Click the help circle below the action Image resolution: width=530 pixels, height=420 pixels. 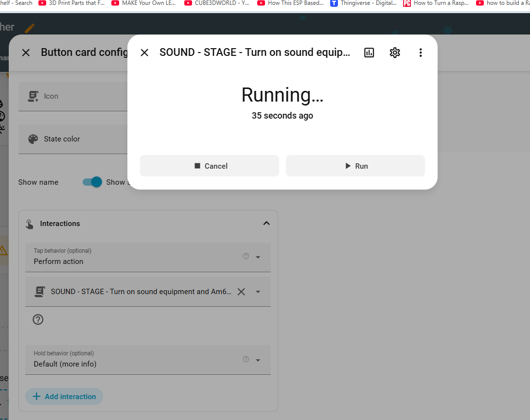38,319
